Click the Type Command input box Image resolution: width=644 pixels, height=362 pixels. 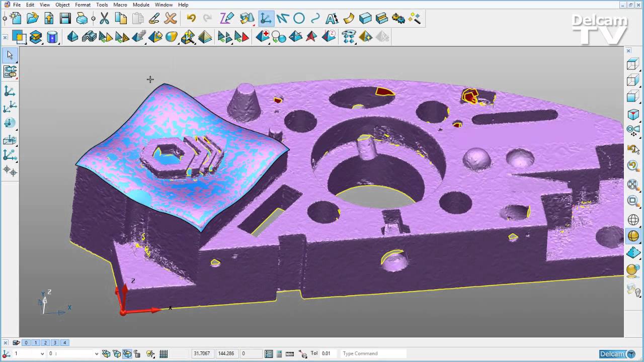tap(373, 353)
